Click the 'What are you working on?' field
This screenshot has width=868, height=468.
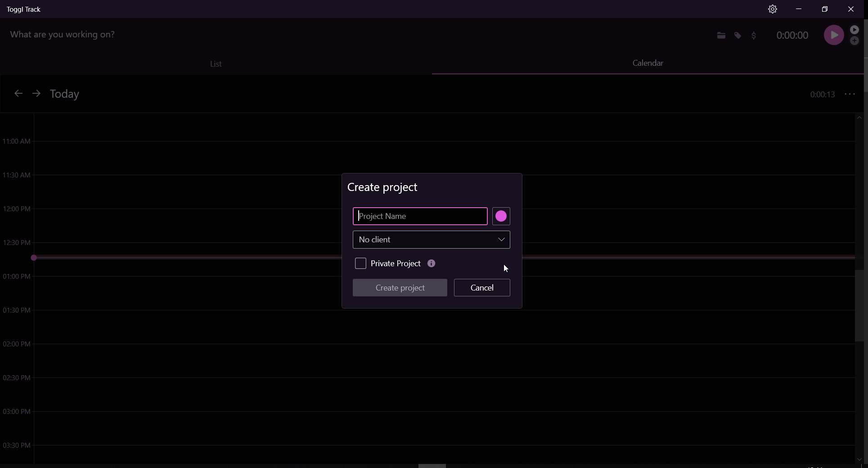pos(63,35)
